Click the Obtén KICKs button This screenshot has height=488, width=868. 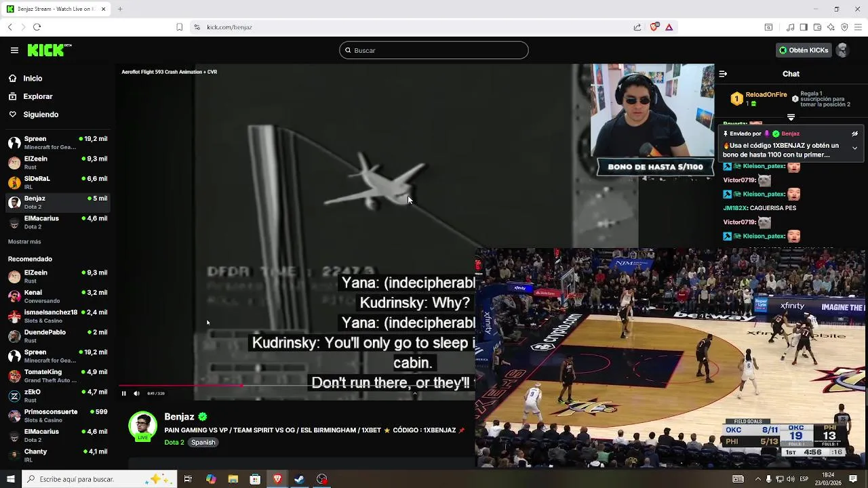click(x=804, y=50)
